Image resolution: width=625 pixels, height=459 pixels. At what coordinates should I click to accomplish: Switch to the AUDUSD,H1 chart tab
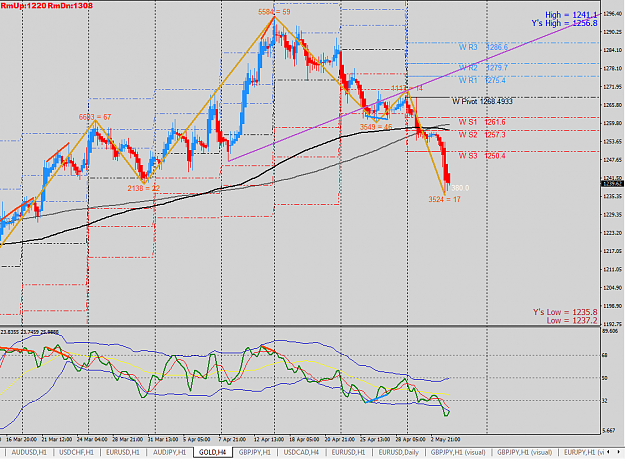29,452
